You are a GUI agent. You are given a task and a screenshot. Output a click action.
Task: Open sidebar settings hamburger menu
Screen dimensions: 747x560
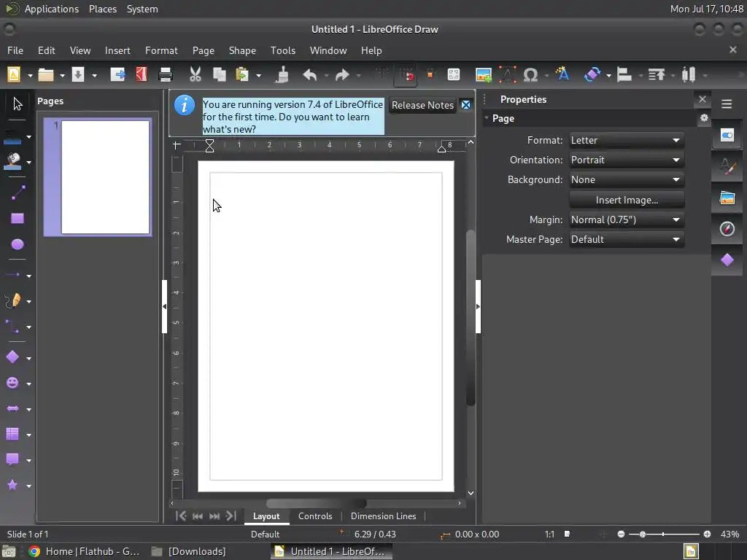click(727, 104)
